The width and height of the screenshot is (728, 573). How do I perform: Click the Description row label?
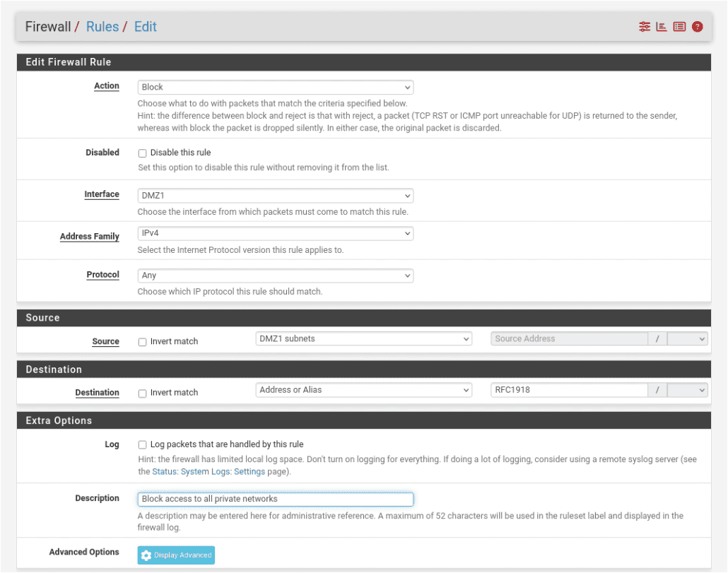97,498
